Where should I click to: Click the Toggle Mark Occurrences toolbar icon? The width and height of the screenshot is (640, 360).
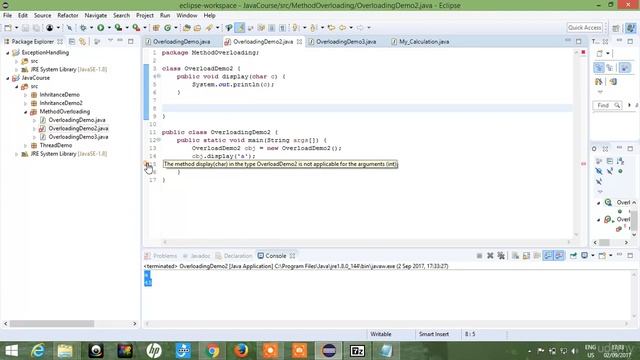pos(240,28)
